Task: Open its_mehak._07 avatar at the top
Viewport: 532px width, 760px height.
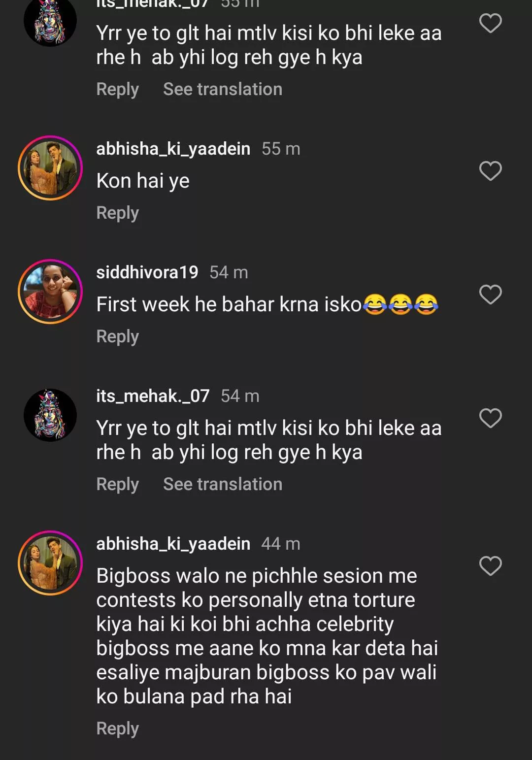Action: pyautogui.click(x=50, y=21)
